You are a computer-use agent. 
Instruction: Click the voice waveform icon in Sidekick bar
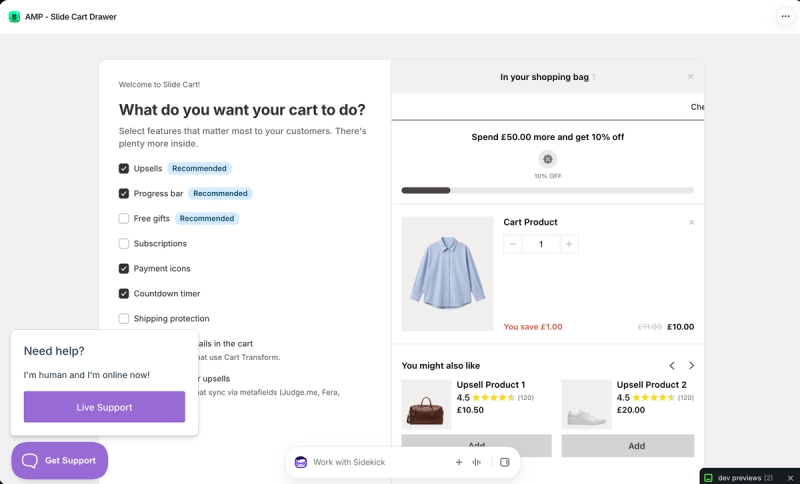tap(477, 462)
